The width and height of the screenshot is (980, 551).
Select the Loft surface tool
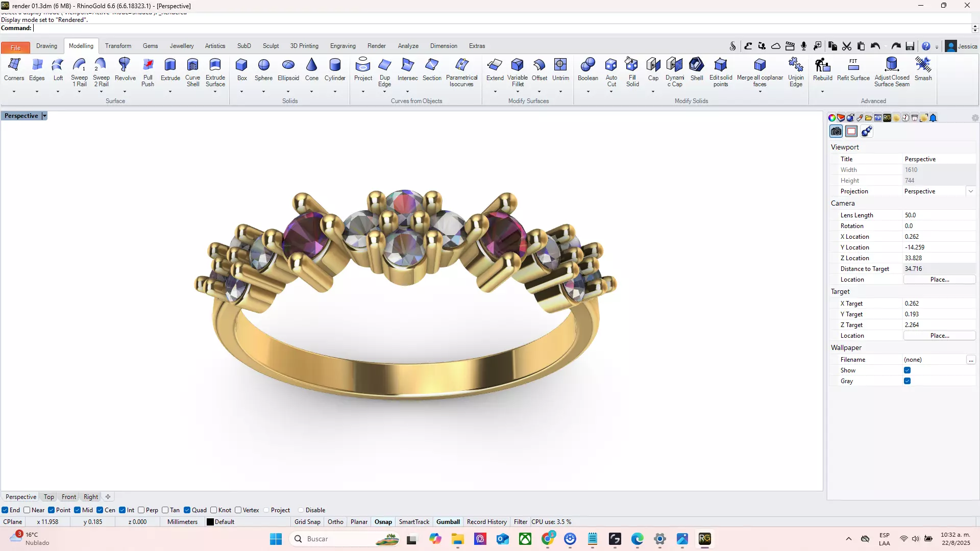point(58,69)
